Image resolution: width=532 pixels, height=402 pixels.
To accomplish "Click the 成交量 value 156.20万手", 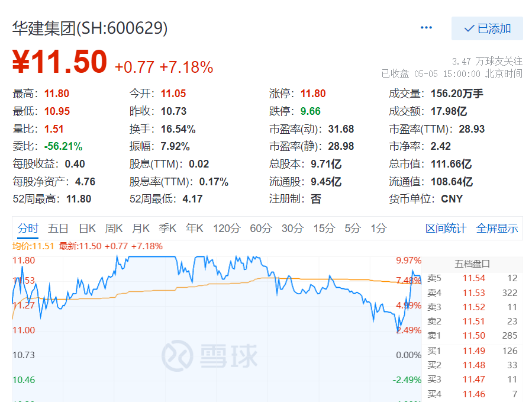I will pyautogui.click(x=457, y=94).
